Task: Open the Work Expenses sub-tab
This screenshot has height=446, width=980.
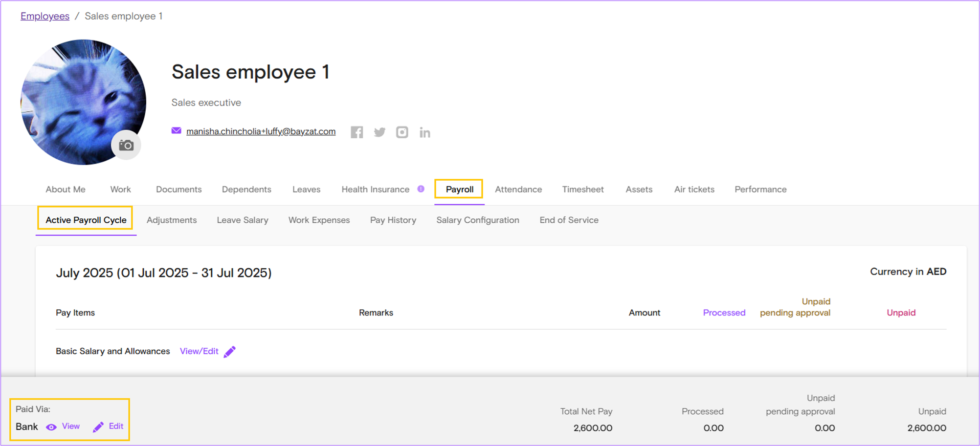Action: [x=319, y=220]
